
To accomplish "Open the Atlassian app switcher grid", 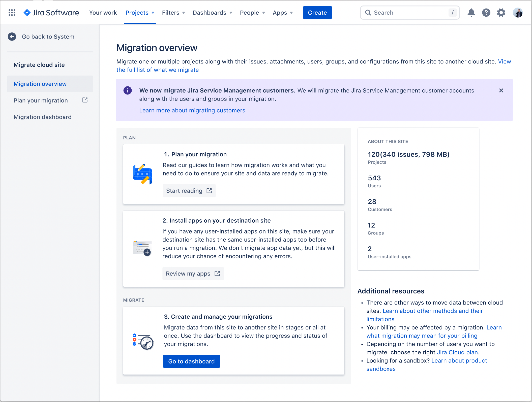I will point(12,13).
